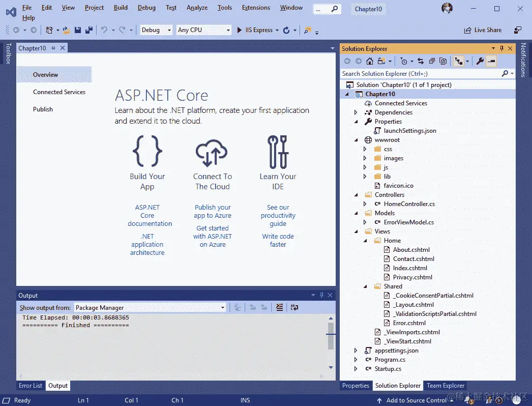532x406 pixels.
Task: Click the Clear All icon in Output panel
Action: [279, 307]
